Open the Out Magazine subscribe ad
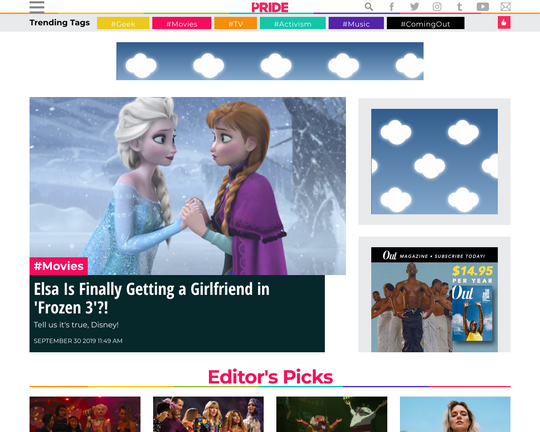The width and height of the screenshot is (540, 432). [x=434, y=299]
